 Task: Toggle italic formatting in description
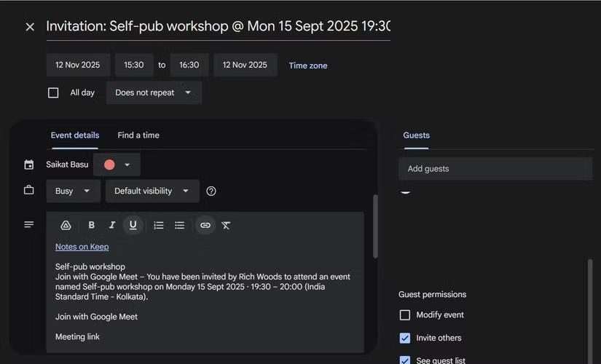(x=112, y=225)
